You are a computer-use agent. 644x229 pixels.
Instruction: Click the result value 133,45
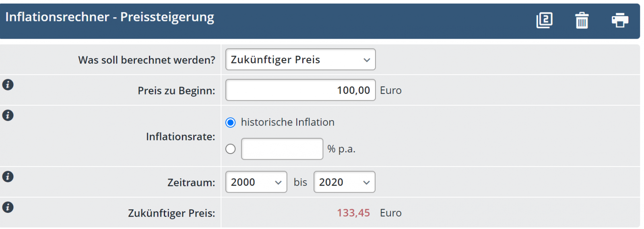tap(353, 213)
